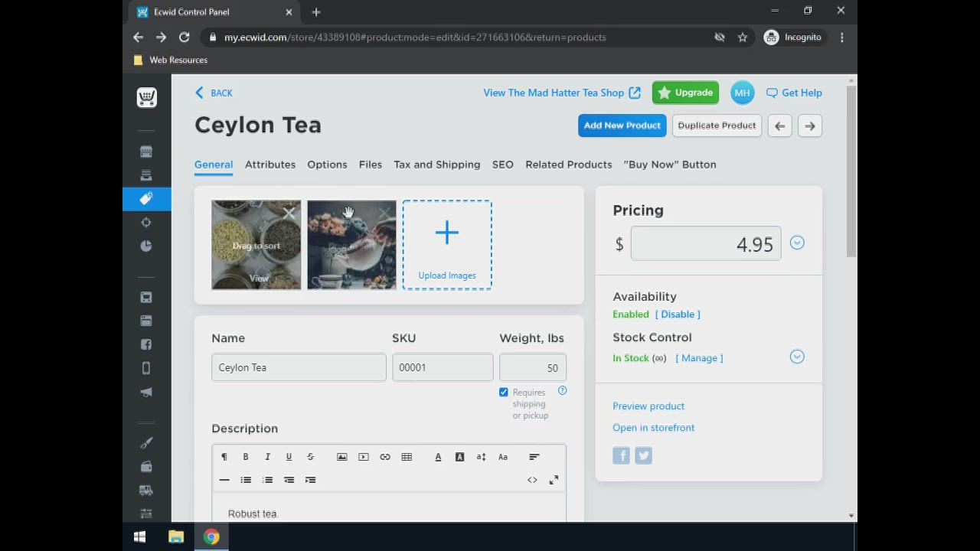
Task: Expand the Pricing options chevron
Action: coord(797,243)
